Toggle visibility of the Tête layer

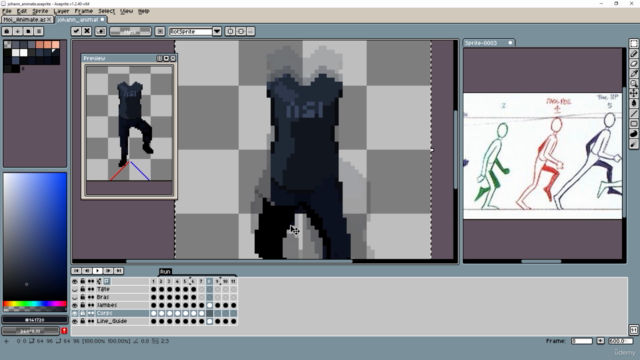coord(75,289)
